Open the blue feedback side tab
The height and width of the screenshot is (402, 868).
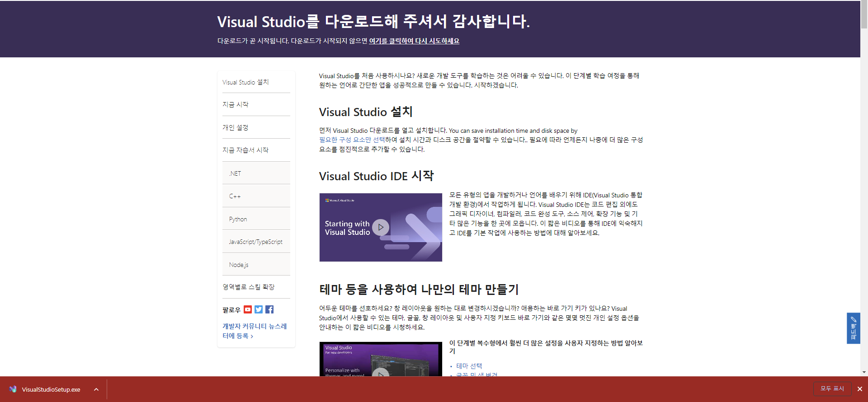854,328
